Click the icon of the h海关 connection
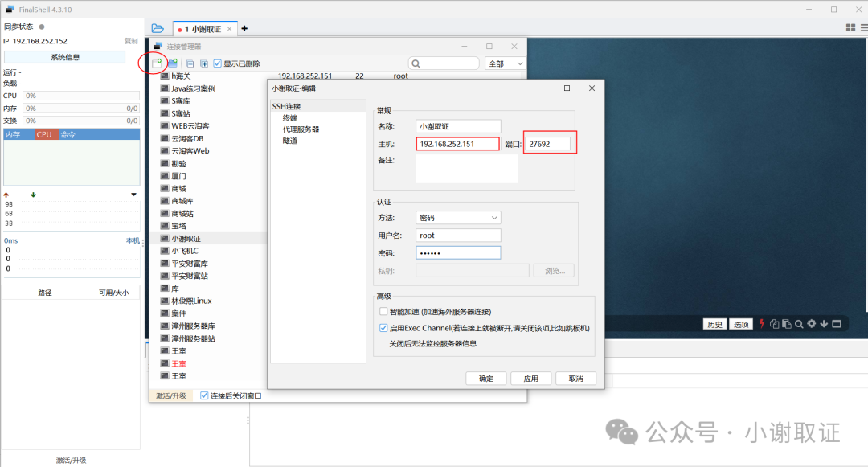868x467 pixels. (x=165, y=76)
